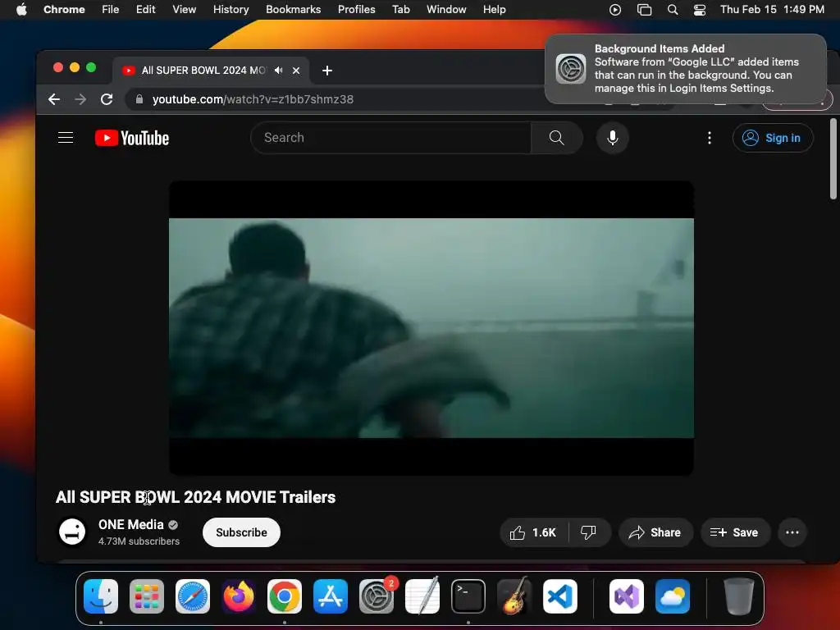840x630 pixels.
Task: Click the video player to pause playback
Action: point(431,328)
